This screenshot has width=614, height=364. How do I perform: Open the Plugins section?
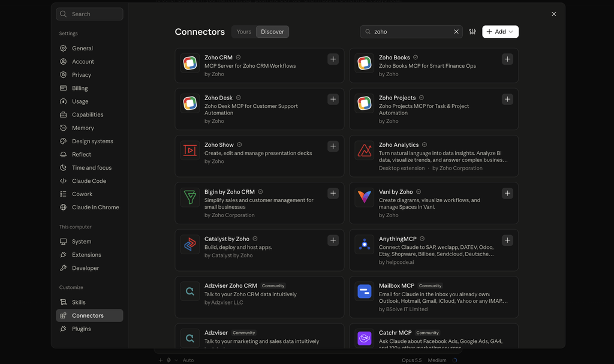coord(89,329)
